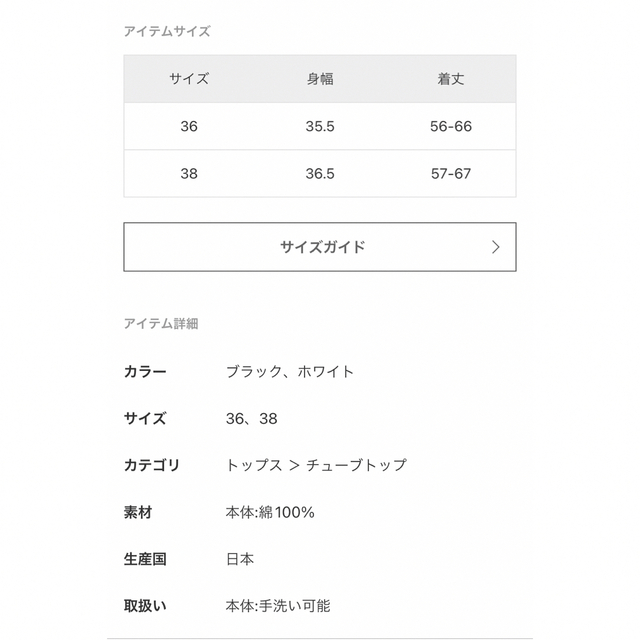Open the チューブトップ category link

[x=356, y=465]
